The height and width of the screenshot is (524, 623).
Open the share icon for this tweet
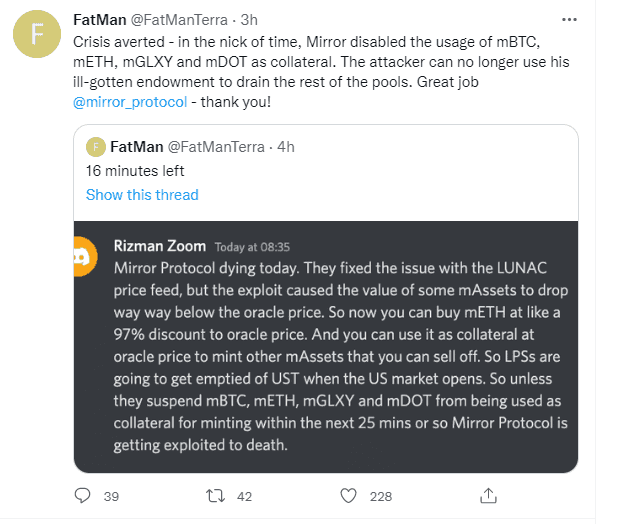pyautogui.click(x=489, y=494)
